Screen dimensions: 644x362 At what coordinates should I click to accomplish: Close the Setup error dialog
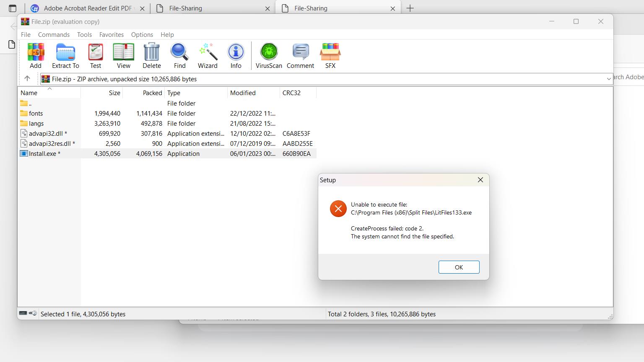[x=480, y=180]
